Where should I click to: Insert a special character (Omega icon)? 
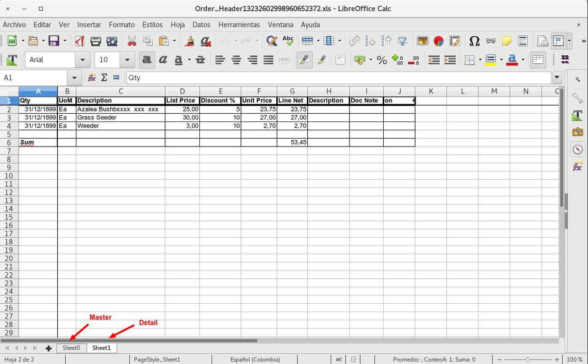pyautogui.click(x=474, y=41)
